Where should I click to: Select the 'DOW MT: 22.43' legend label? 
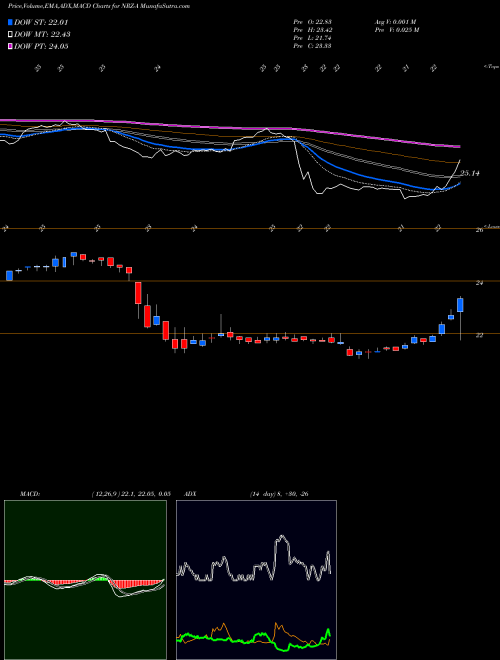(x=42, y=35)
